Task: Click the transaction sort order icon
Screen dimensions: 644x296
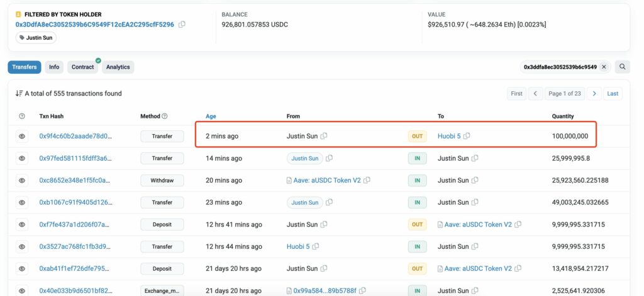Action: click(x=19, y=94)
